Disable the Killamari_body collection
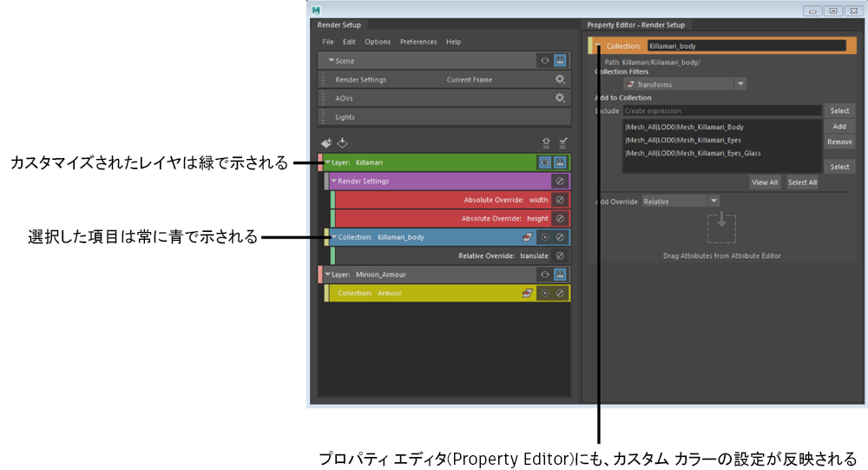 click(x=560, y=237)
